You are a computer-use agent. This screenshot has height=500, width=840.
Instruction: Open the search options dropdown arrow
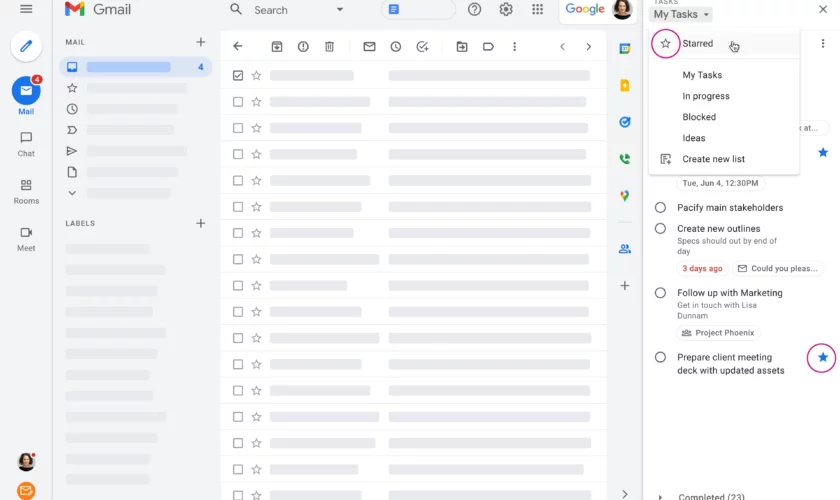tap(340, 10)
